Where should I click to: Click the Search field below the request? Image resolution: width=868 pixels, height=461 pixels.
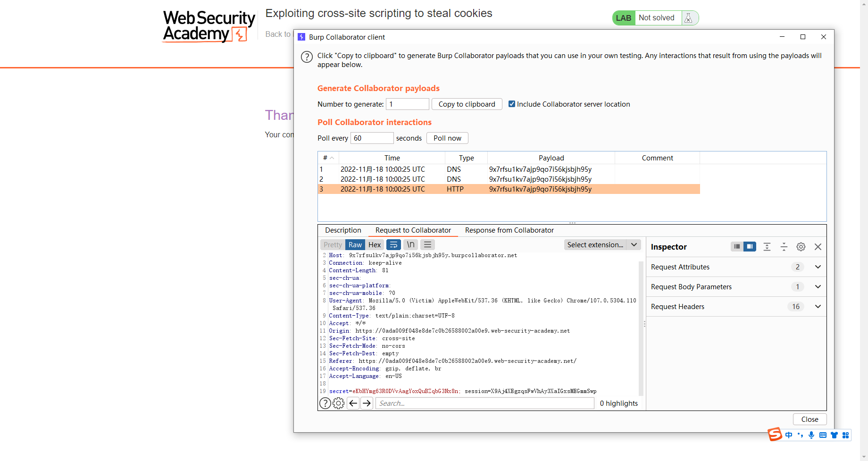click(x=484, y=403)
